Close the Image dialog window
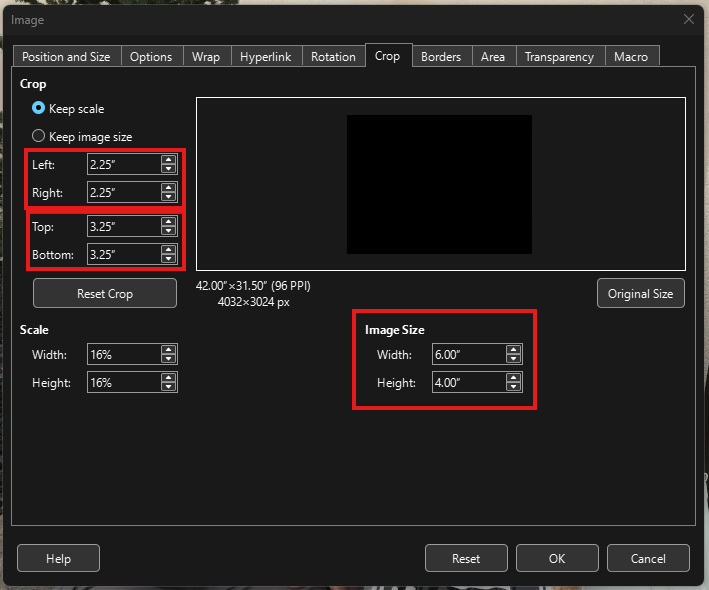Screen dimensions: 709x590 pos(689,19)
